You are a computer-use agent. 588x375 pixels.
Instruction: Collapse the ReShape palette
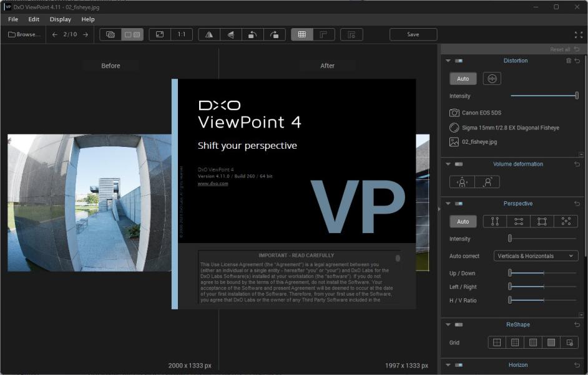coord(448,324)
